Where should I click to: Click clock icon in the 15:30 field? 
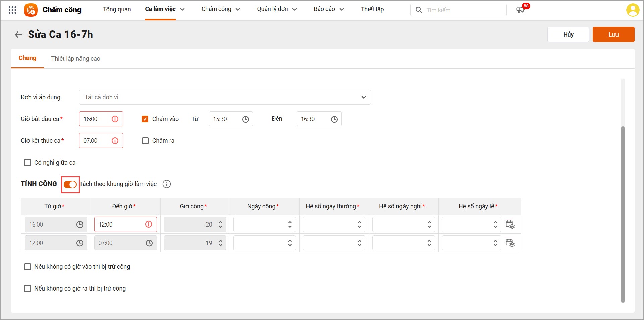[246, 119]
